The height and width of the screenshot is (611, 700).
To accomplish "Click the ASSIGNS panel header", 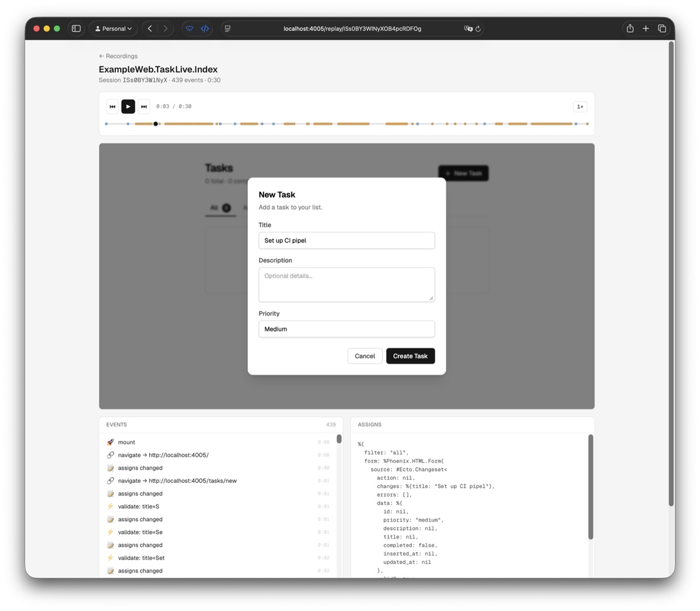I will pyautogui.click(x=370, y=425).
